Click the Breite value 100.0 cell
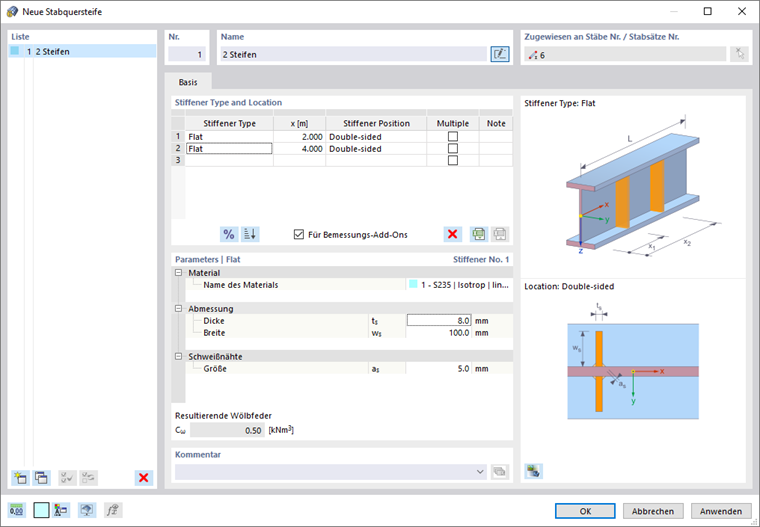The height and width of the screenshot is (527, 760). tap(439, 333)
